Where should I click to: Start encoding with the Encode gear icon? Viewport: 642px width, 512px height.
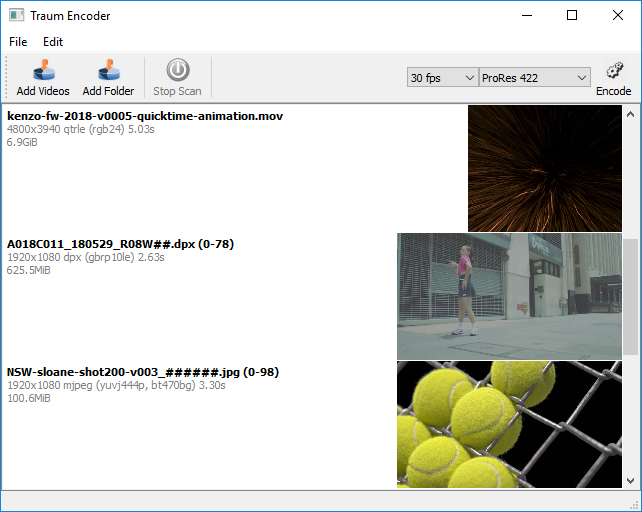(x=614, y=70)
